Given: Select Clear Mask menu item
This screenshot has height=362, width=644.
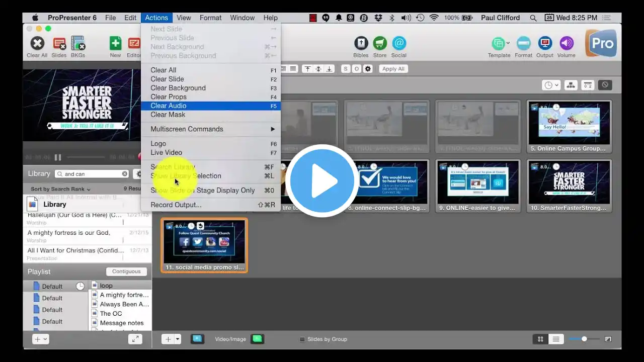Looking at the screenshot, I should 211,115.
